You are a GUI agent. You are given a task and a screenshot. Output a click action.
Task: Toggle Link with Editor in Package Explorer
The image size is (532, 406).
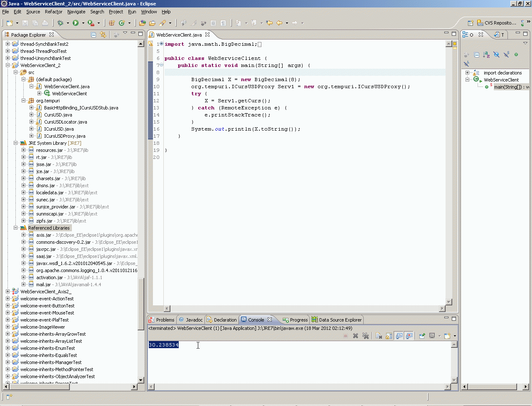[x=103, y=35]
